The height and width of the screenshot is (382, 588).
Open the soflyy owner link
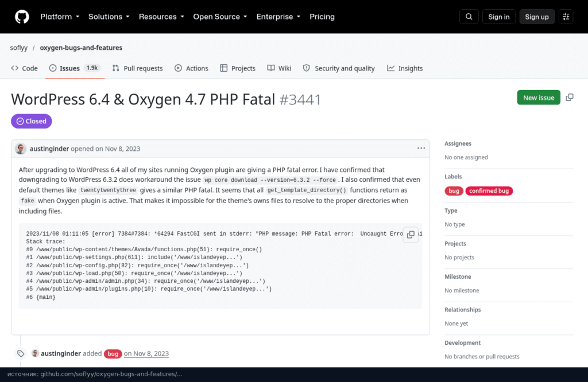19,48
